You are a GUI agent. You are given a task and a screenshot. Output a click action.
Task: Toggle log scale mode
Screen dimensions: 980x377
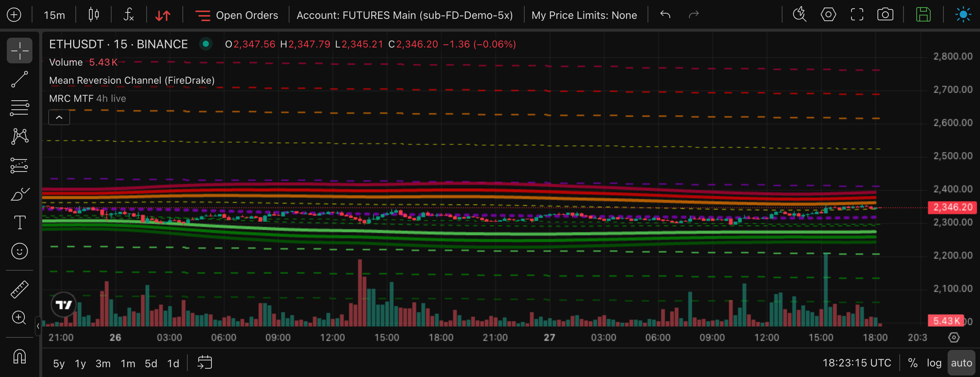pos(934,363)
